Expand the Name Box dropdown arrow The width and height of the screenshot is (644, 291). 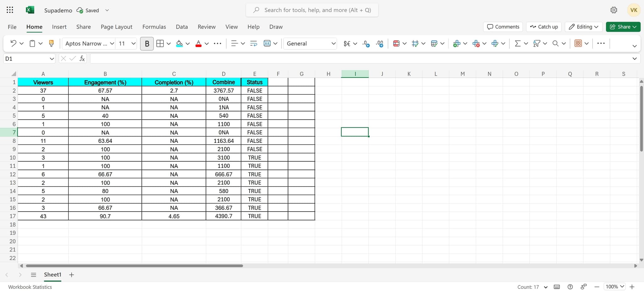(52, 59)
